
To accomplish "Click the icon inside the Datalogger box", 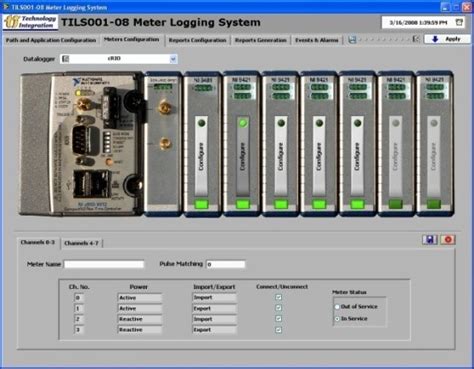I will [66, 59].
